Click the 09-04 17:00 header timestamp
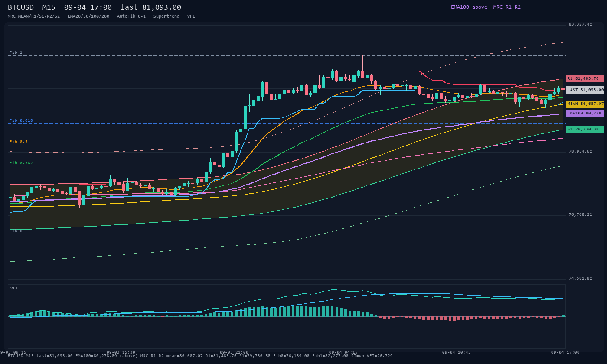 pyautogui.click(x=88, y=7)
